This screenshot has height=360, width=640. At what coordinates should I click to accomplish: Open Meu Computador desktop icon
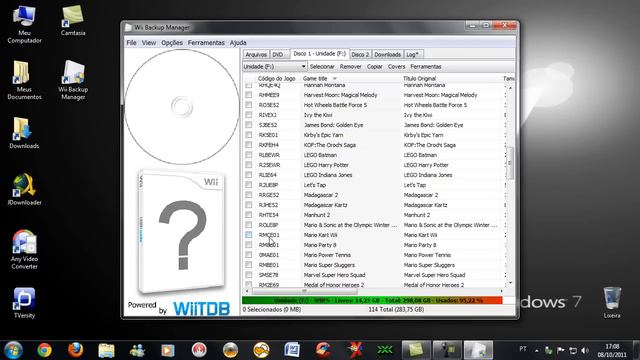click(24, 24)
